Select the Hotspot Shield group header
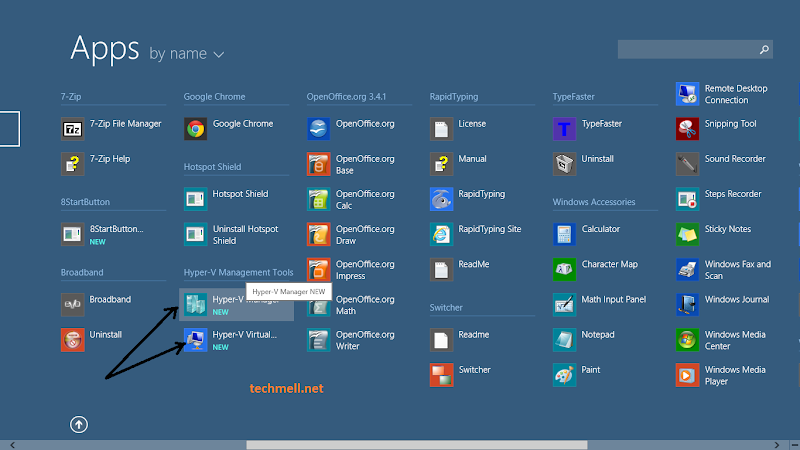 pyautogui.click(x=212, y=167)
